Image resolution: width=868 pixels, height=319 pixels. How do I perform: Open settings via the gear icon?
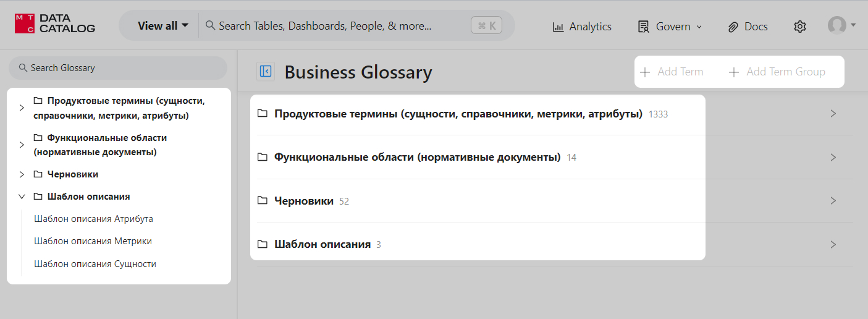click(799, 27)
